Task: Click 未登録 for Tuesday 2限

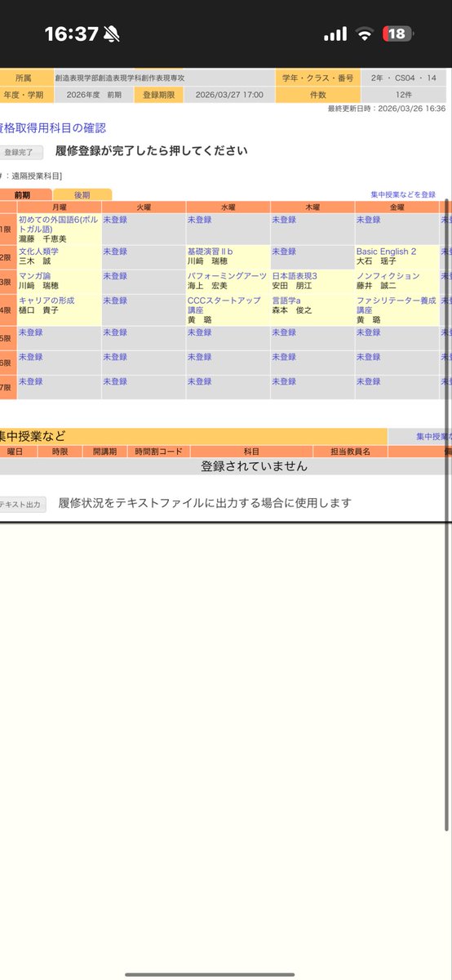Action: (x=115, y=252)
